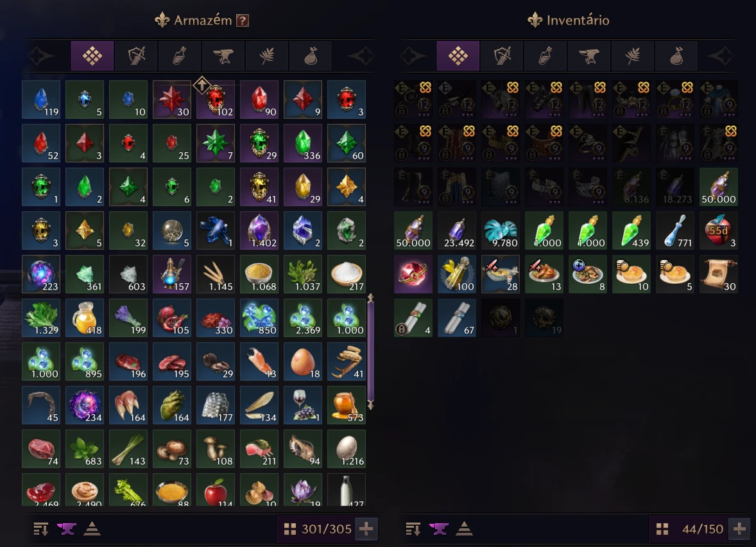Viewport: 756px width, 547px height.
Task: Select the blue crystal stack of 119
Action: coord(41,100)
